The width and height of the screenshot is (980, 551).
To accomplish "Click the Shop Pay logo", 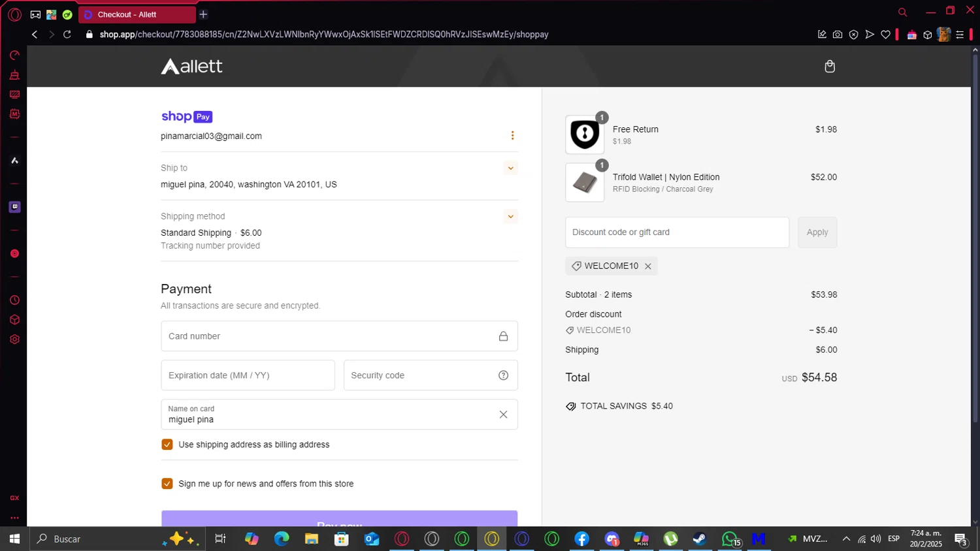I will pos(187,117).
